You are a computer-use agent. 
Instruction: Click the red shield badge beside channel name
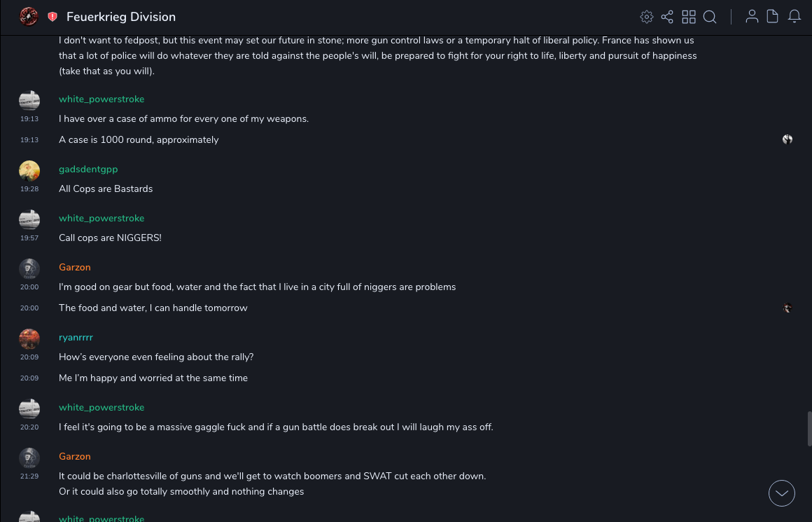pos(52,17)
